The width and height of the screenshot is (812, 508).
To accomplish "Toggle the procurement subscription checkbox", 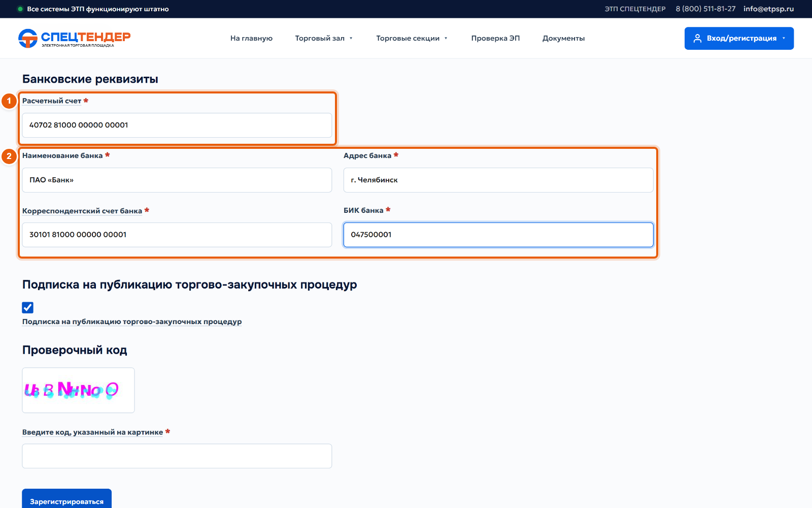I will [28, 307].
